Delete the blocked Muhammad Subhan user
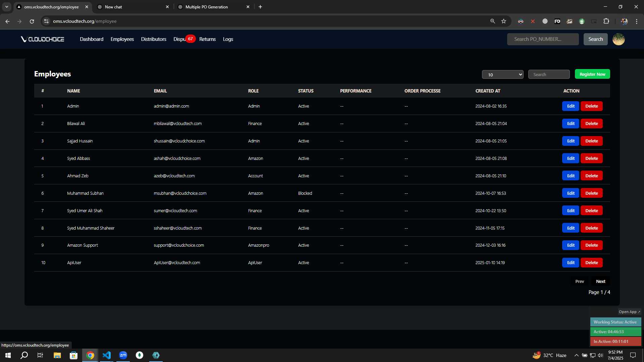This screenshot has height=362, width=644. [591, 193]
